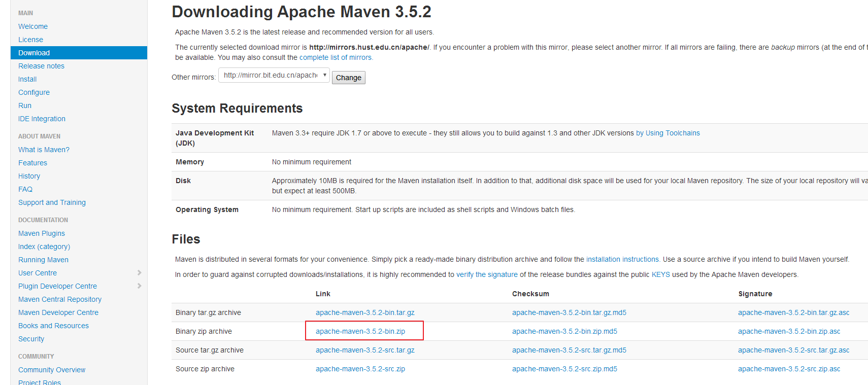Screen dimensions: 868x385
Task: Open apache-maven-3.5.2-bin.tar.gz.asc signature
Action: [793, 312]
